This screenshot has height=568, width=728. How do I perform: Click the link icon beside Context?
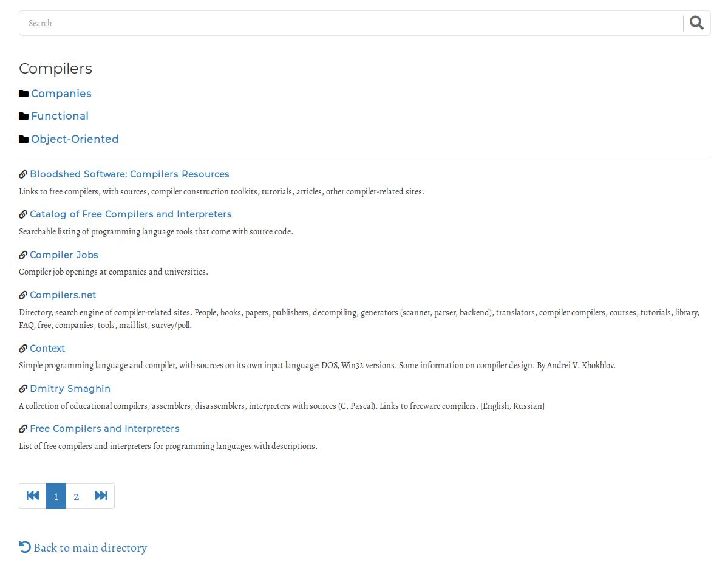23,349
